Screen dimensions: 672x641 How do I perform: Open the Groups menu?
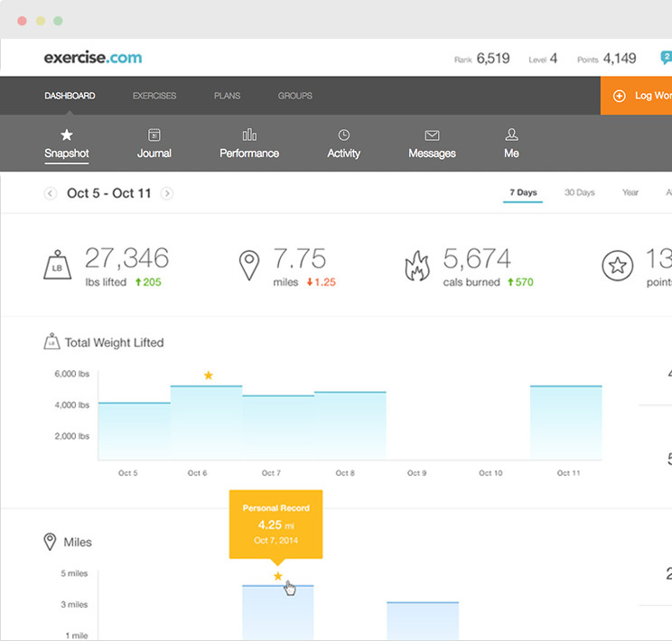tap(294, 96)
